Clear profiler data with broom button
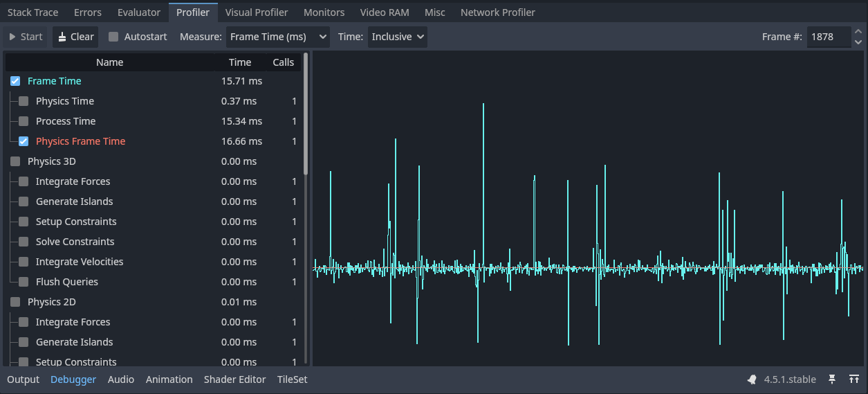Image resolution: width=868 pixels, height=394 pixels. click(75, 37)
